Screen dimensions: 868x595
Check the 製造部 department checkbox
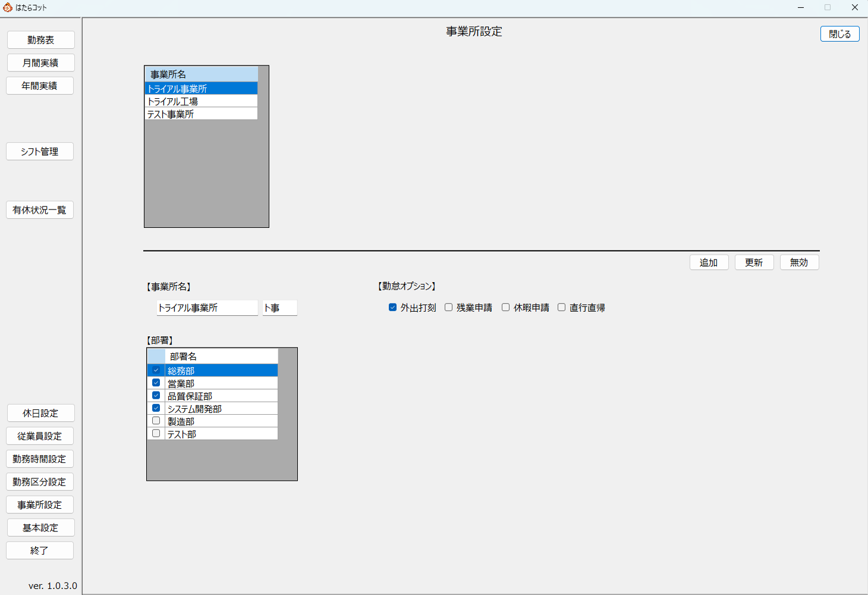156,421
